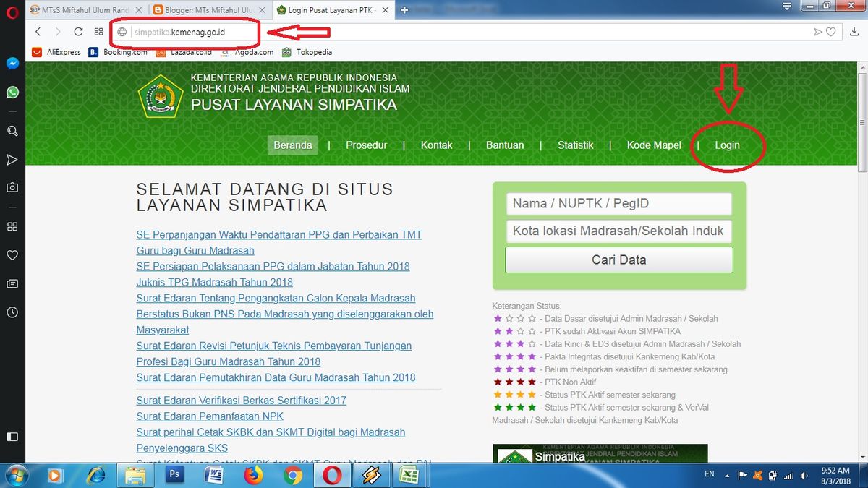Open Excel from taskbar
This screenshot has width=868, height=488.
tap(411, 475)
